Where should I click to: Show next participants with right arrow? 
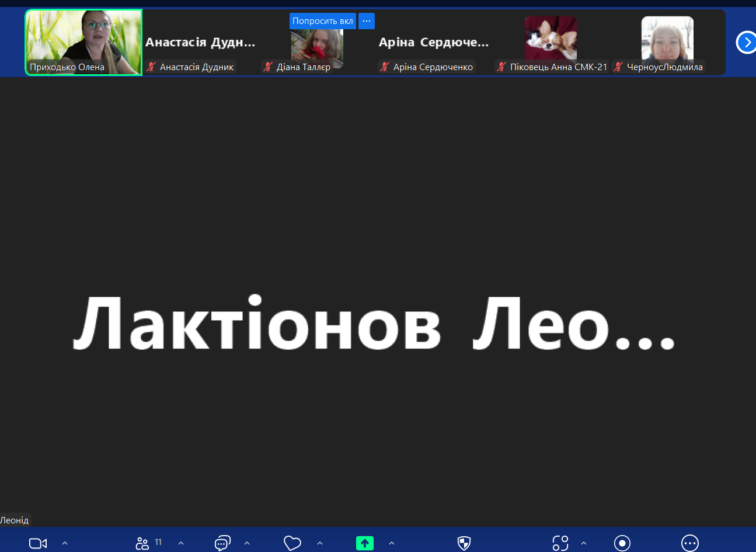pyautogui.click(x=747, y=42)
